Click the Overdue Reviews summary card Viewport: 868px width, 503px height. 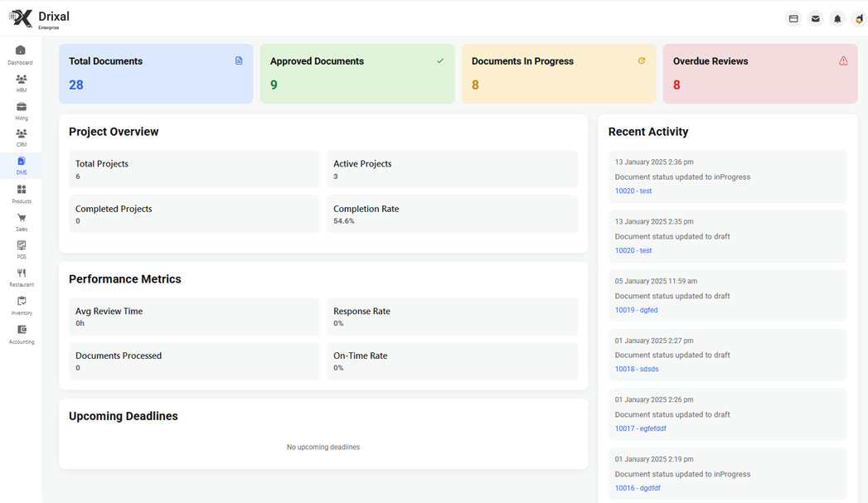click(x=759, y=74)
